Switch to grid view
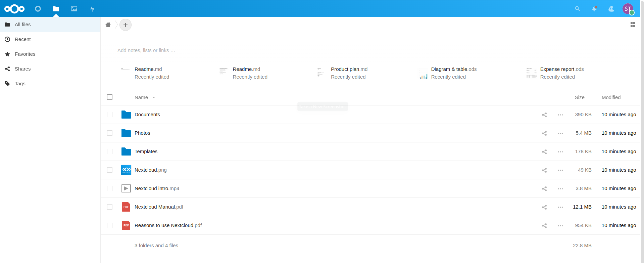The width and height of the screenshot is (644, 263). pyautogui.click(x=633, y=25)
